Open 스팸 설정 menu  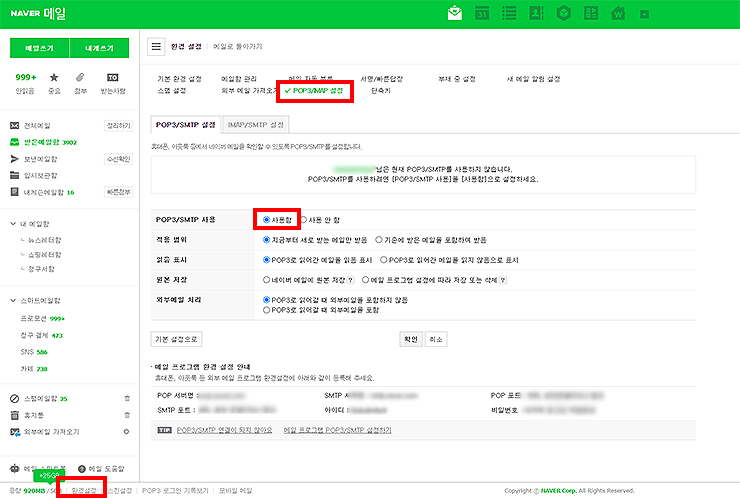(x=172, y=91)
